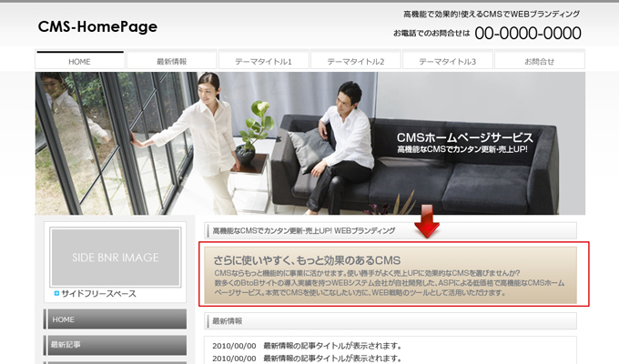Go to the テーマタイトル3 tab
The height and width of the screenshot is (364, 619).
447,61
